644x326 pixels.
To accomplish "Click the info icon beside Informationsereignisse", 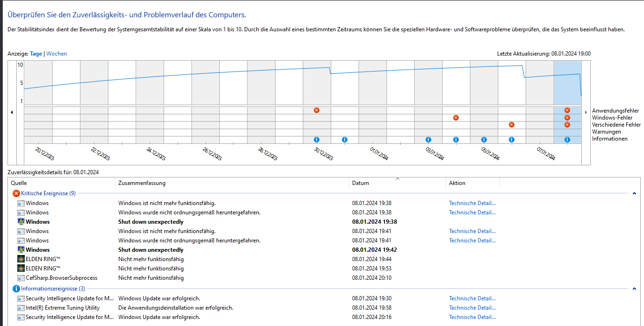I will tap(17, 289).
